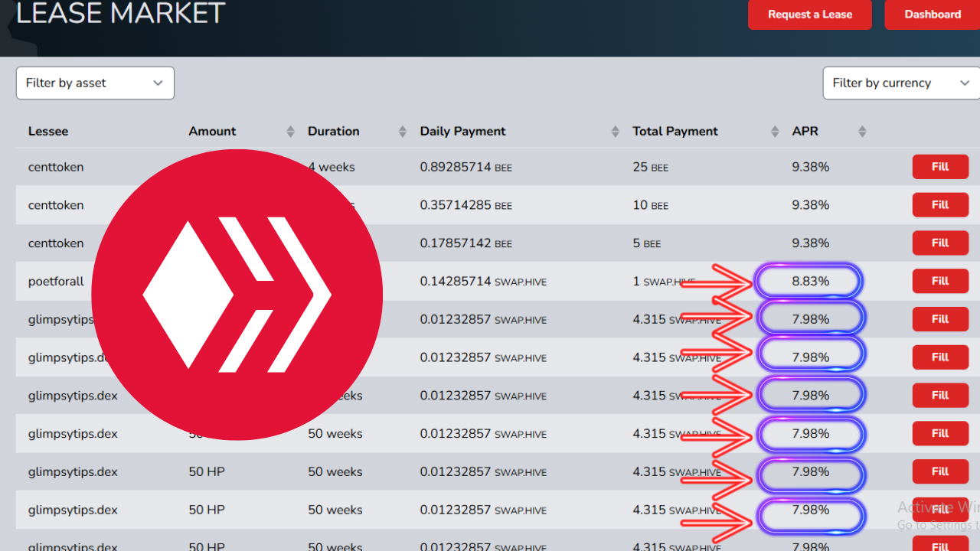This screenshot has height=551, width=980.
Task: Select the poetforall lessee name
Action: point(56,282)
